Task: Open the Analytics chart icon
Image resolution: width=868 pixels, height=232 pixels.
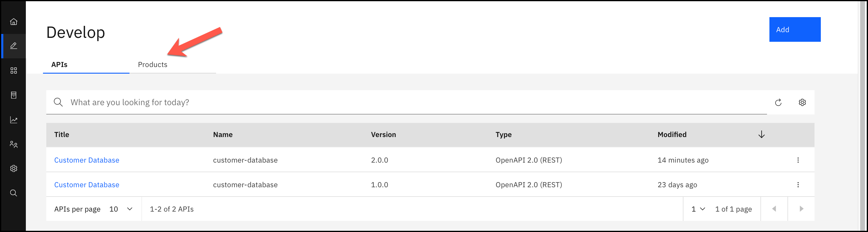Action: pyautogui.click(x=14, y=120)
